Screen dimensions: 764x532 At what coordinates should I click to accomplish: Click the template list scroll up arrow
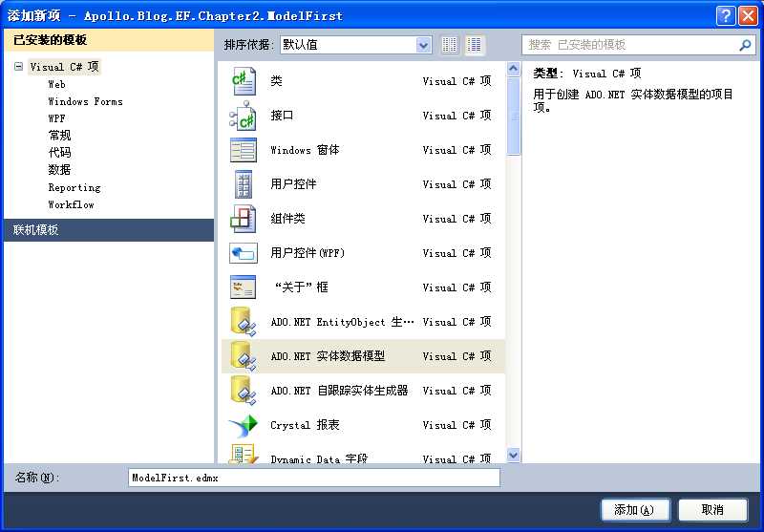[x=513, y=69]
